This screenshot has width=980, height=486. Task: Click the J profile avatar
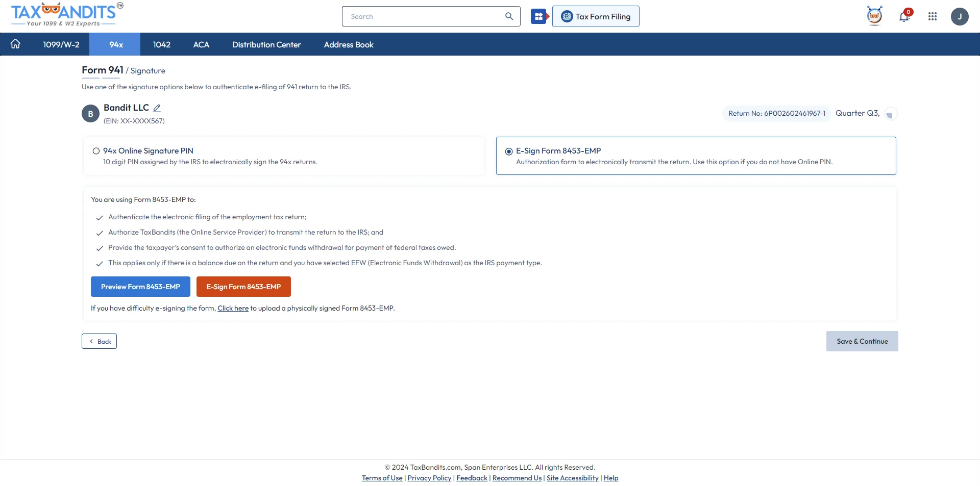[x=961, y=16]
